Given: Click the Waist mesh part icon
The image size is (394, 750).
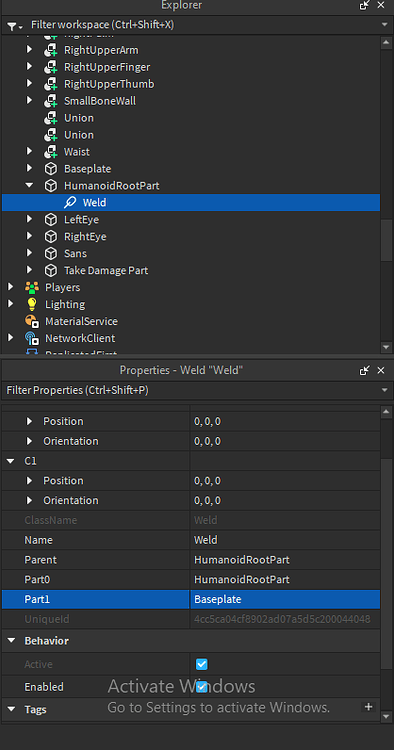Looking at the screenshot, I should (x=51, y=152).
